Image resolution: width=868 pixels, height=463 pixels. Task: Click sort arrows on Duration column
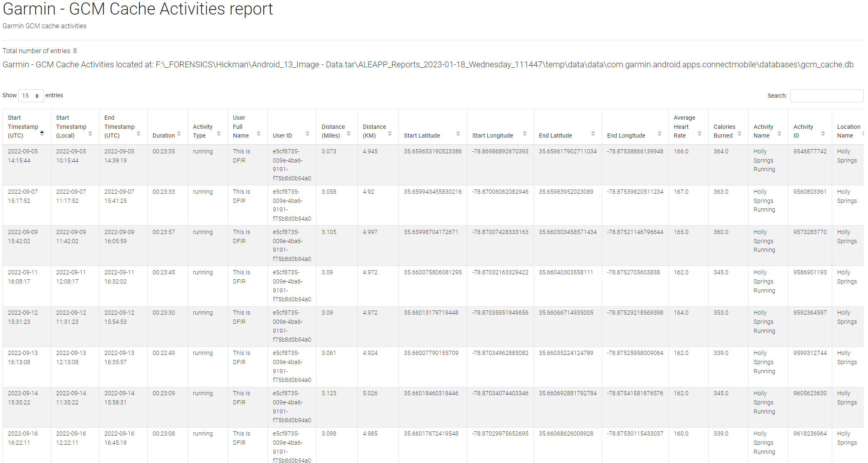[179, 133]
